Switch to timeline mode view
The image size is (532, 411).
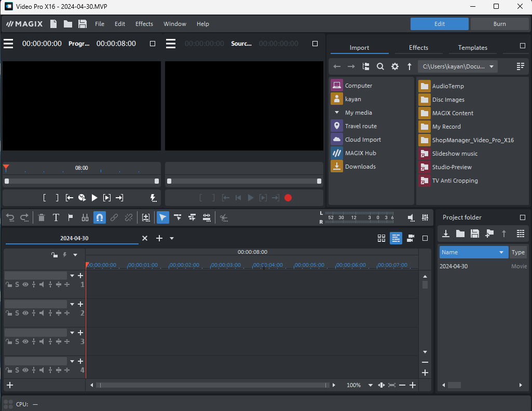pyautogui.click(x=396, y=238)
